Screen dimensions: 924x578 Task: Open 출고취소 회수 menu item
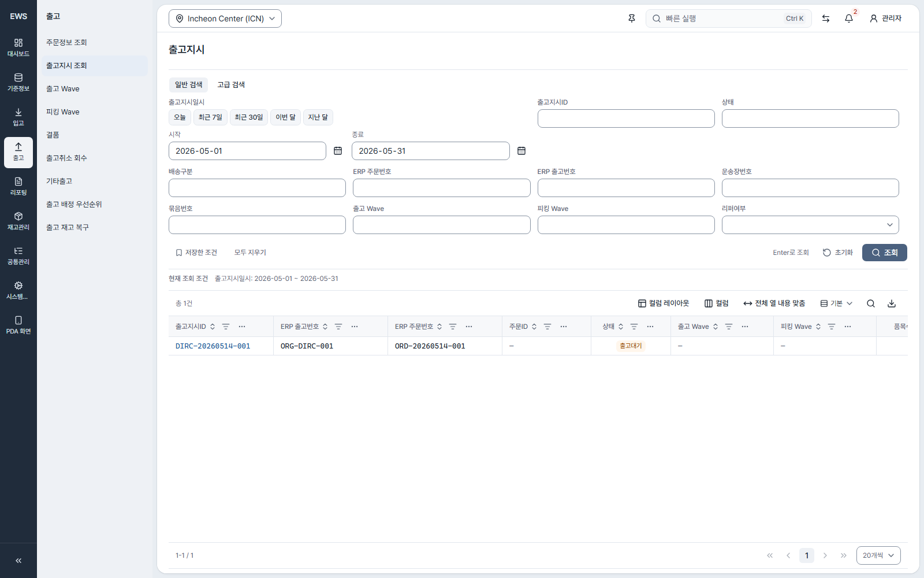[x=95, y=158]
